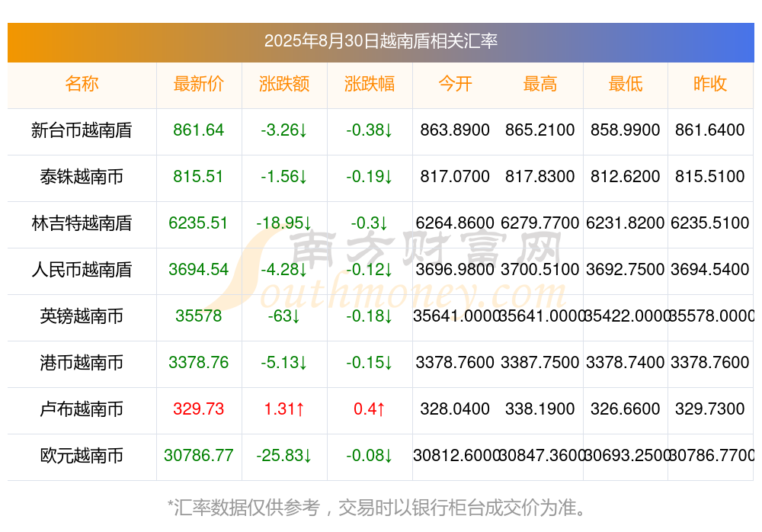The width and height of the screenshot is (762, 532).
Task: Select the '涨跌幅' column header
Action: (370, 84)
